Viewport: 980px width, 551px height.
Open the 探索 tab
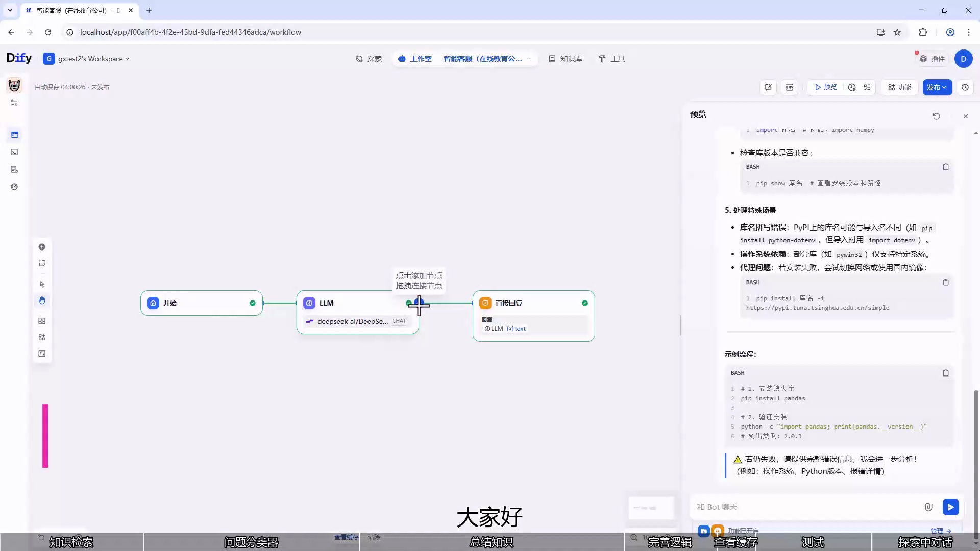369,59
